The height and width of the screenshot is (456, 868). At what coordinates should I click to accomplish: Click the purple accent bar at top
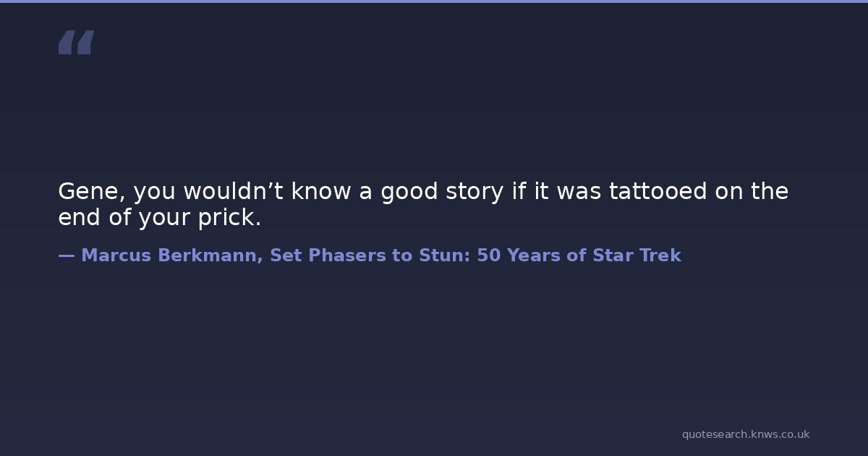(x=434, y=1)
